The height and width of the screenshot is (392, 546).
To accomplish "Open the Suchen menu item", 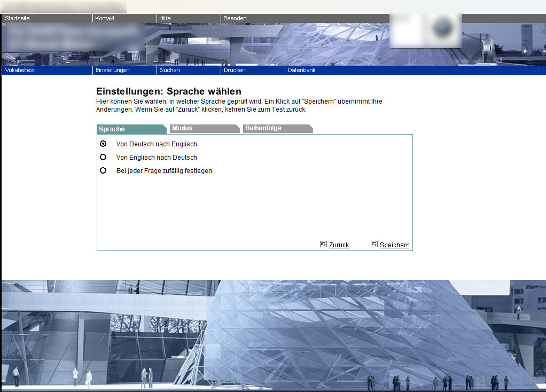I will (x=170, y=70).
